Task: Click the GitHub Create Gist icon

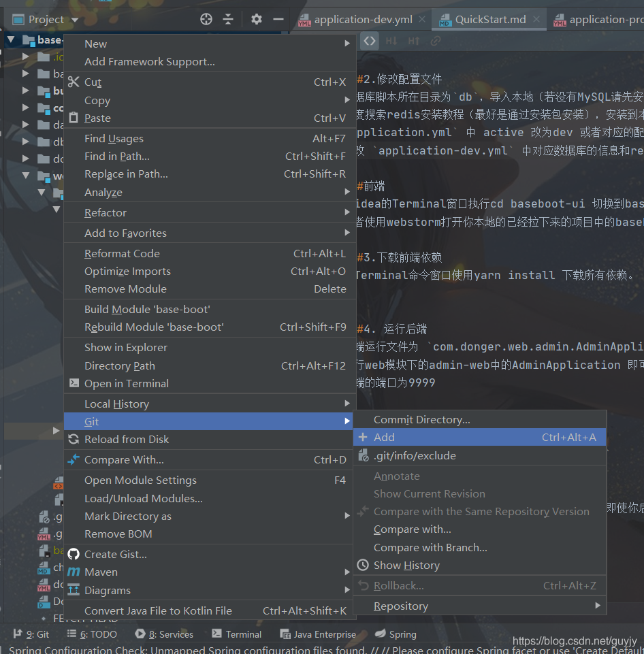Action: coord(74,554)
